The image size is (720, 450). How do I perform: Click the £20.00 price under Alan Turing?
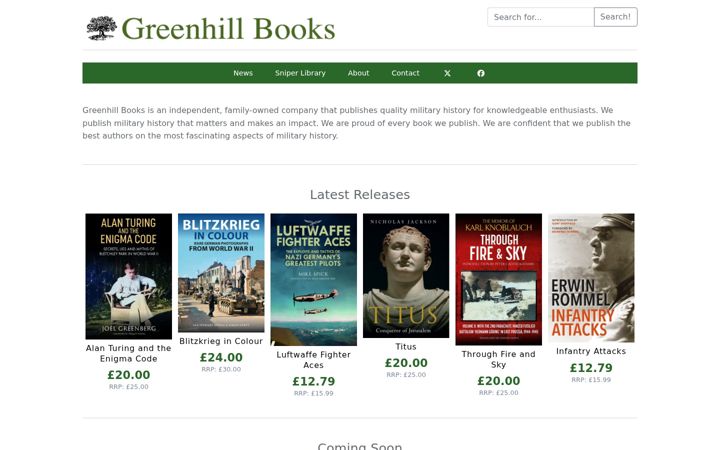[129, 375]
